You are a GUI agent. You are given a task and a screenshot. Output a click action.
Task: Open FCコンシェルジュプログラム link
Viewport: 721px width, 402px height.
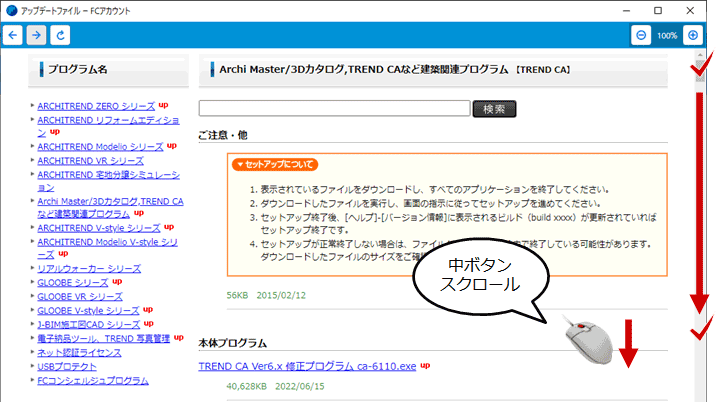[x=93, y=381]
